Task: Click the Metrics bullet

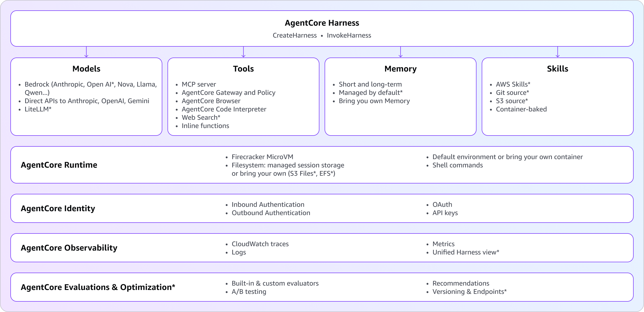Action: click(x=443, y=244)
